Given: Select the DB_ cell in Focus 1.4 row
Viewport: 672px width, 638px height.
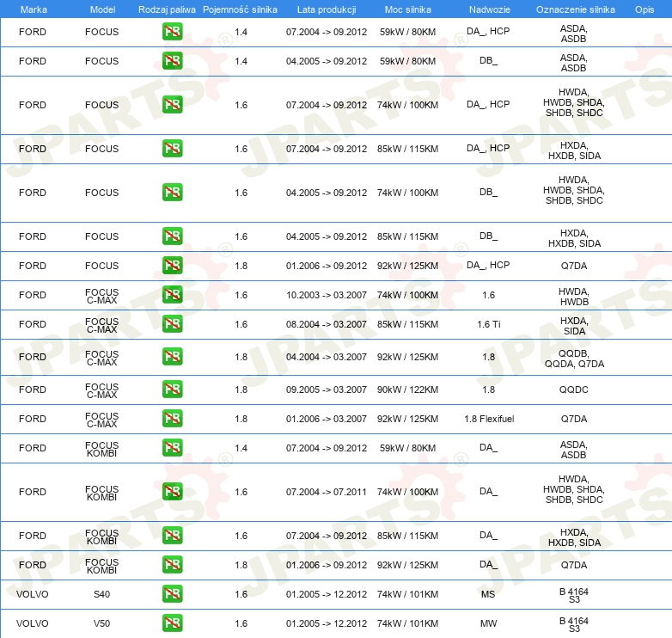Looking at the screenshot, I should 488,61.
